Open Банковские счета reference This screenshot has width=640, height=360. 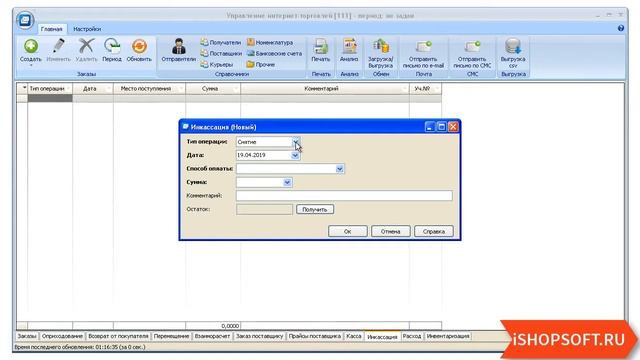point(274,53)
